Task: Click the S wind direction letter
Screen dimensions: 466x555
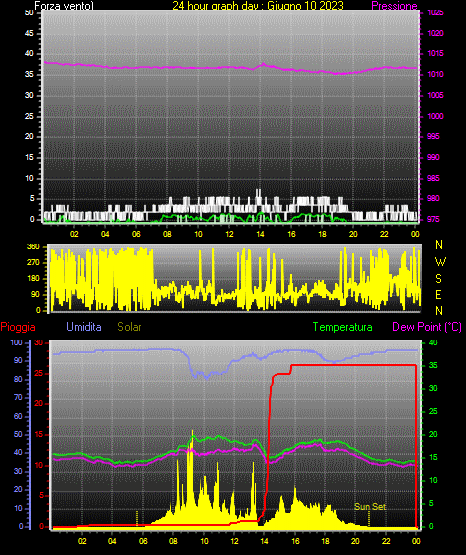Action: [438, 279]
